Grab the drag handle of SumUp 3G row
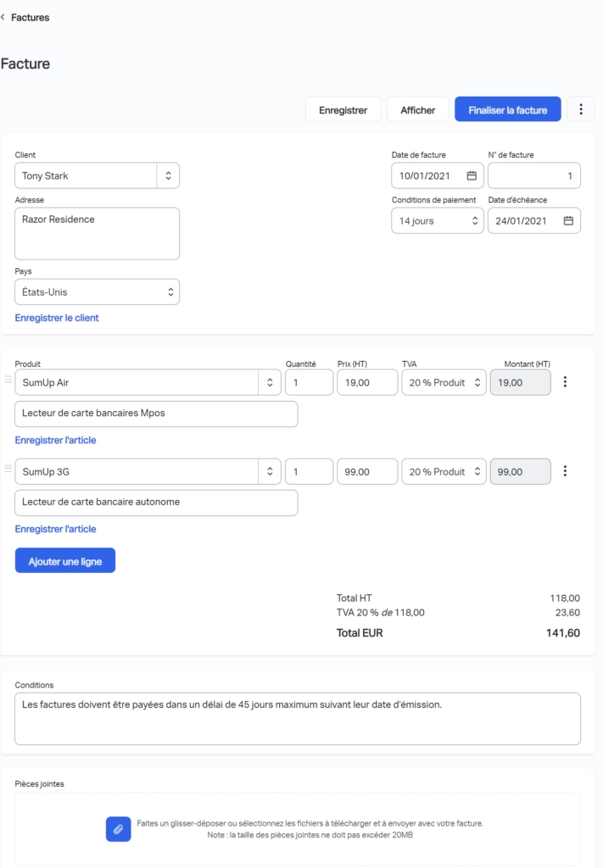The width and height of the screenshot is (603, 868). (8, 469)
